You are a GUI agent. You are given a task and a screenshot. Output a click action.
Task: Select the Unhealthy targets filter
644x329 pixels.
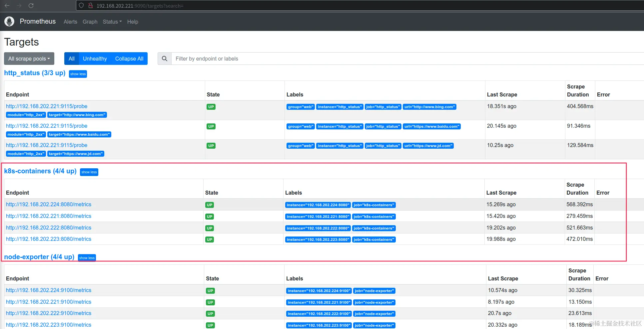coord(95,59)
